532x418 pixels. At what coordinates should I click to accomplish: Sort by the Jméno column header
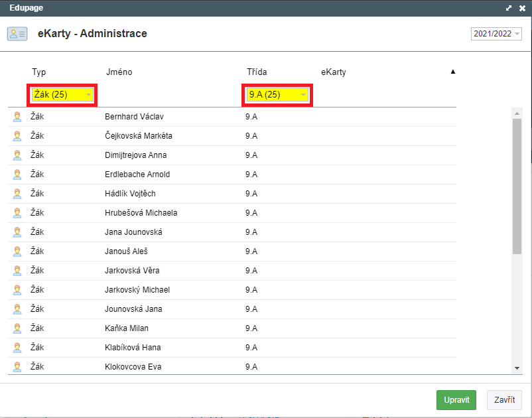(x=119, y=72)
